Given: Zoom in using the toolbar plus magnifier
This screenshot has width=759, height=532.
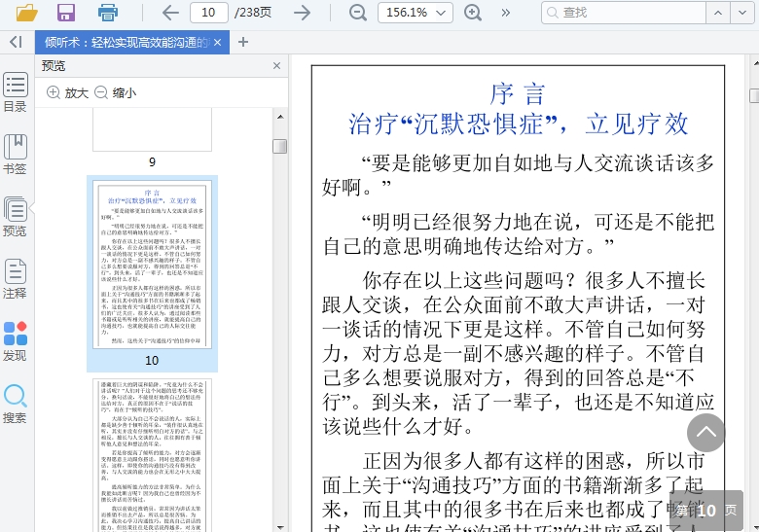Looking at the screenshot, I should (473, 13).
